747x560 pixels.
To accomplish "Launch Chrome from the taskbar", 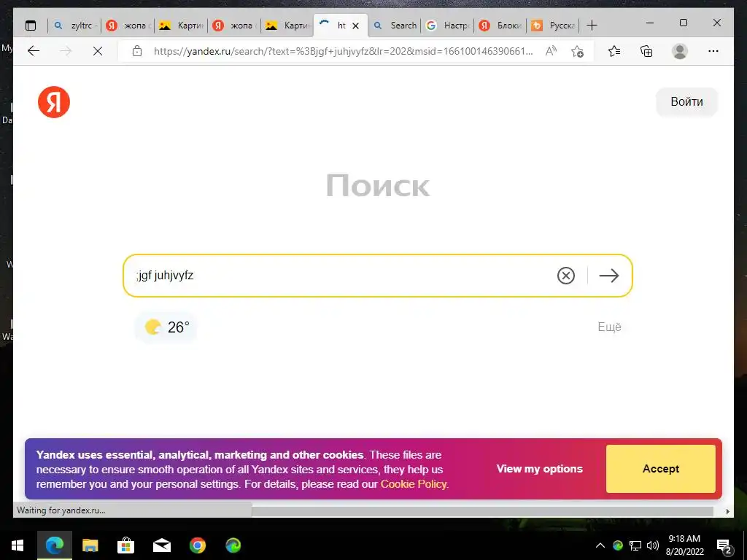I will [x=197, y=545].
